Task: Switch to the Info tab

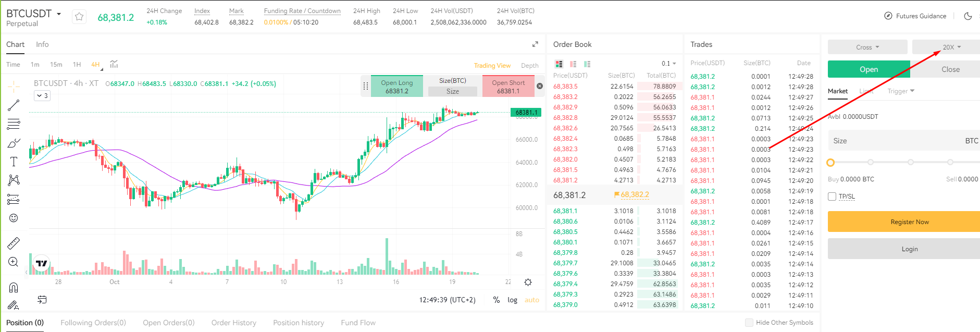Action: tap(42, 44)
